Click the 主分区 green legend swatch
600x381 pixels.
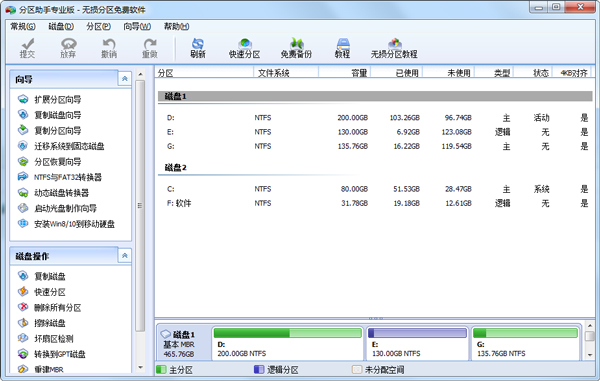pos(161,370)
